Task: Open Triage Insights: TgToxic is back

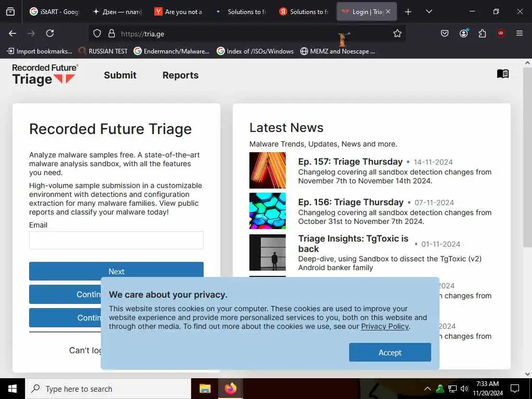Action: [353, 244]
